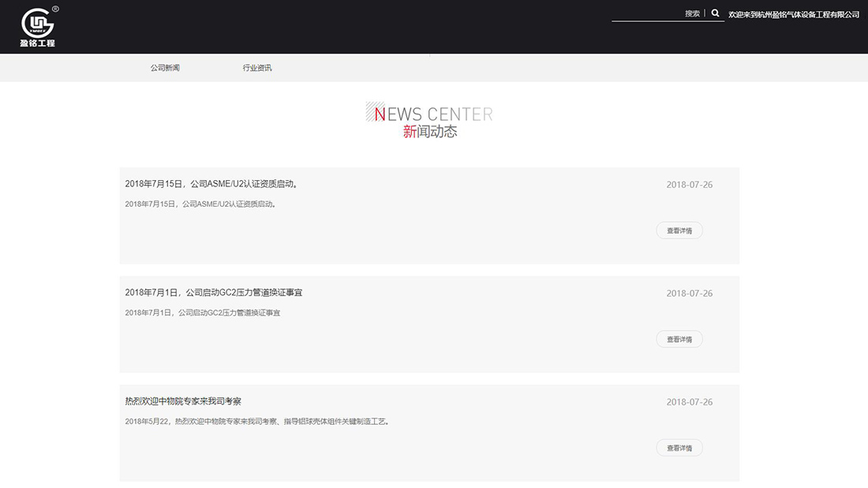Click the GC2压力管道 news summary text
The width and height of the screenshot is (868, 488).
coord(202,313)
